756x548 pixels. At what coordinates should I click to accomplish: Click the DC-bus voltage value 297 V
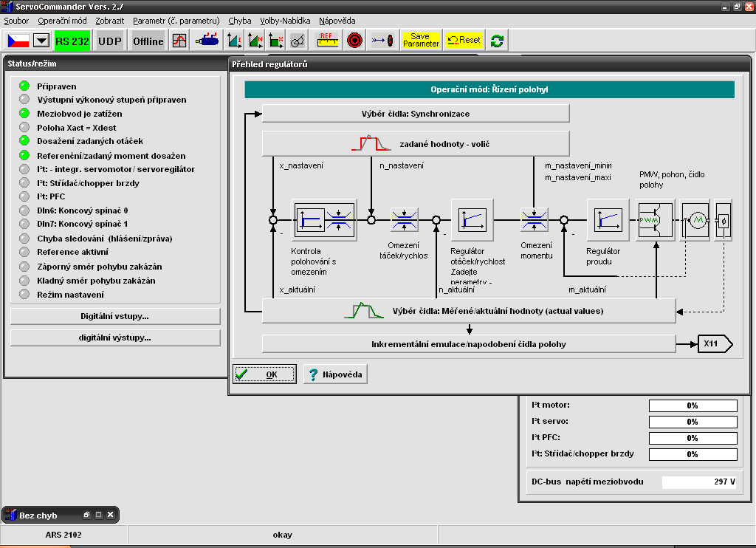point(700,482)
